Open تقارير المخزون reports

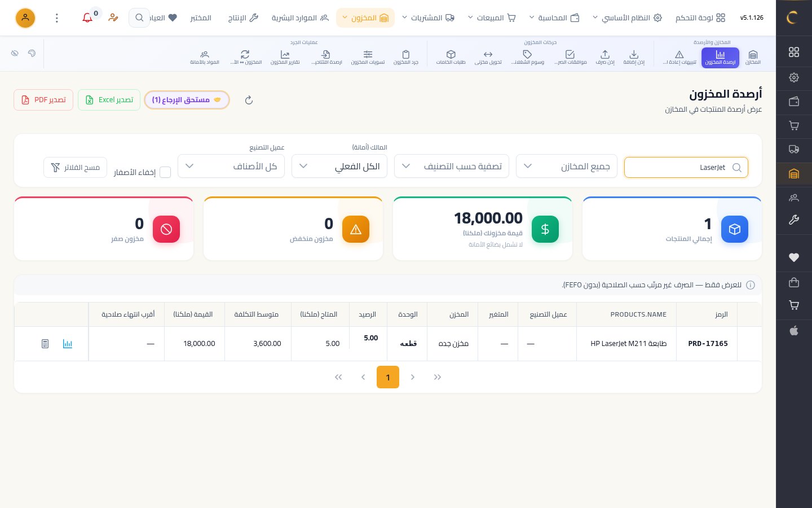coord(285,57)
